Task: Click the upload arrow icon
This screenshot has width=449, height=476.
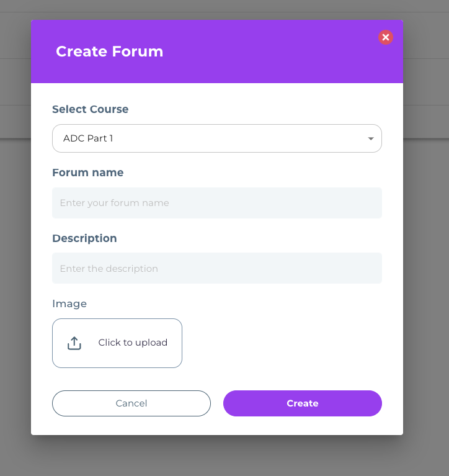Action: click(x=74, y=343)
